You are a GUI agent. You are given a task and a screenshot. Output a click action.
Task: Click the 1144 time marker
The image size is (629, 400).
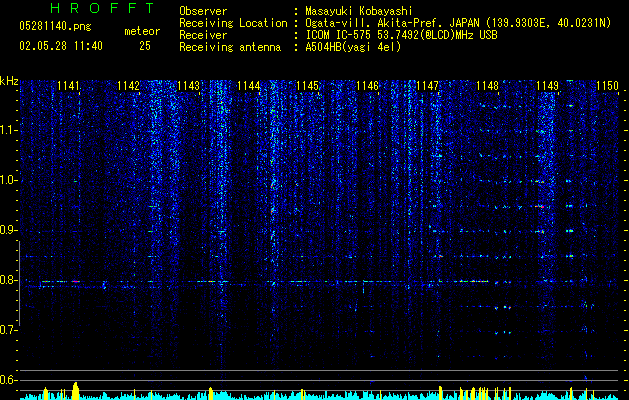click(x=248, y=86)
